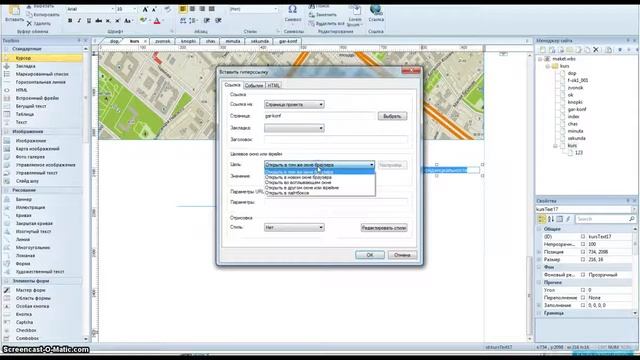Click the delete X icon in site manager toolbar
This screenshot has width=640, height=360.
coord(596,50)
